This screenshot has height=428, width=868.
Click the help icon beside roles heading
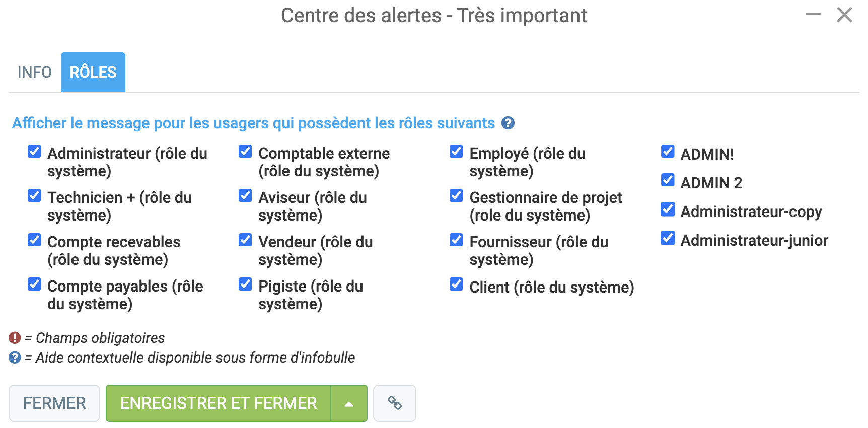508,123
